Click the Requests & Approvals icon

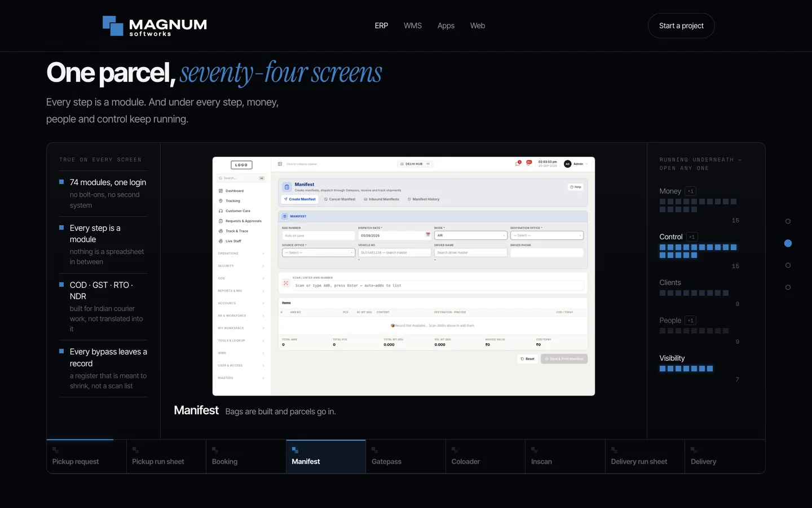(x=220, y=221)
